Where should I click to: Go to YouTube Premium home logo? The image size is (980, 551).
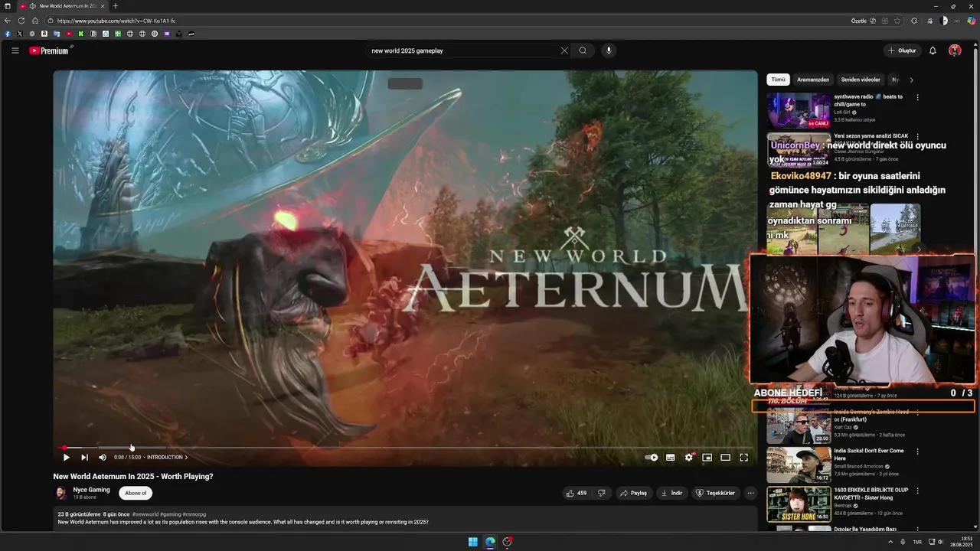(50, 51)
